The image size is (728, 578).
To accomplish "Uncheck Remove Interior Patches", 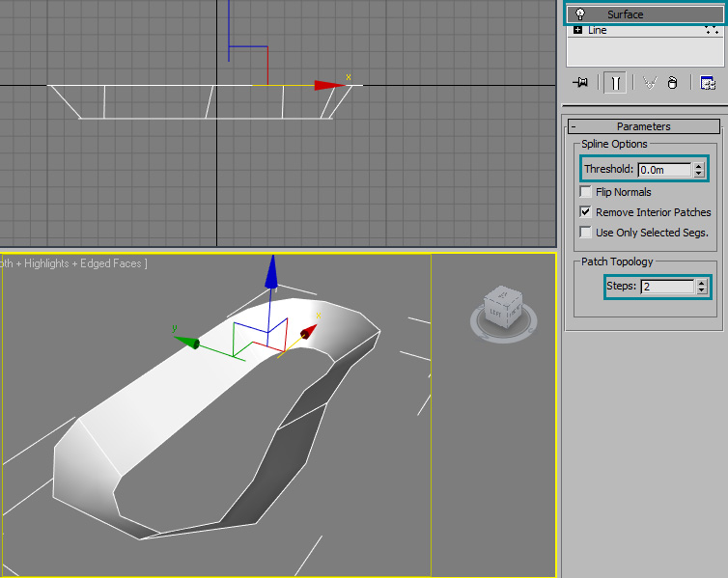I will [586, 212].
